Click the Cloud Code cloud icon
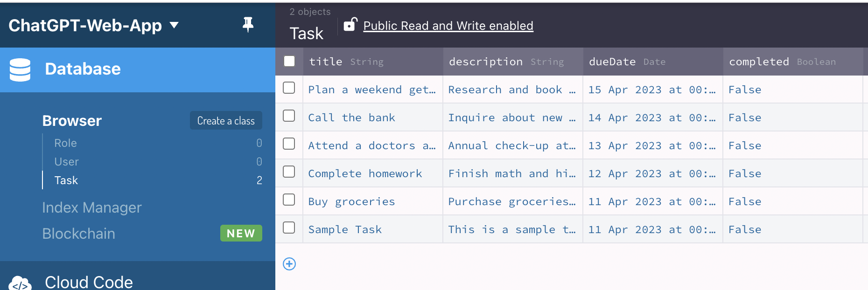The width and height of the screenshot is (868, 290). click(20, 283)
